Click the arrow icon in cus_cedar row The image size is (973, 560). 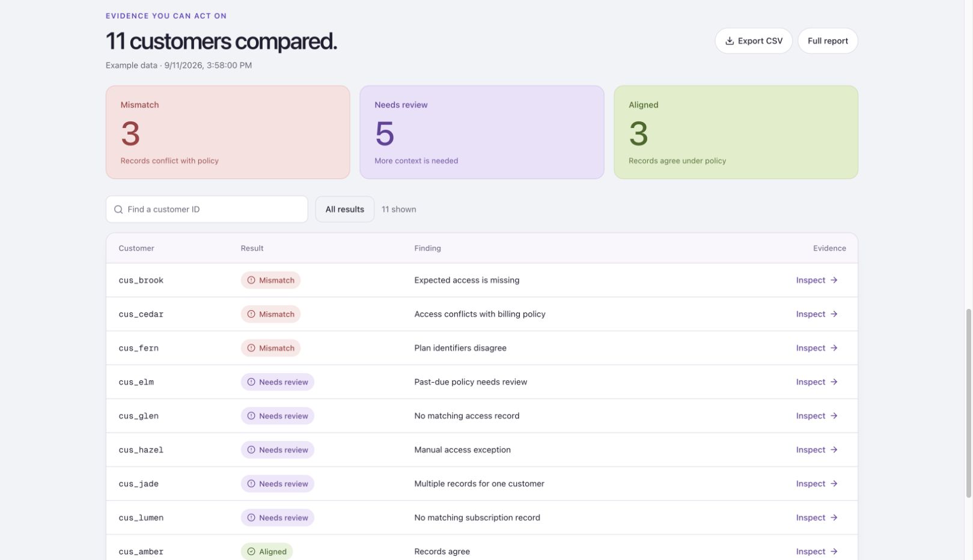(x=834, y=314)
